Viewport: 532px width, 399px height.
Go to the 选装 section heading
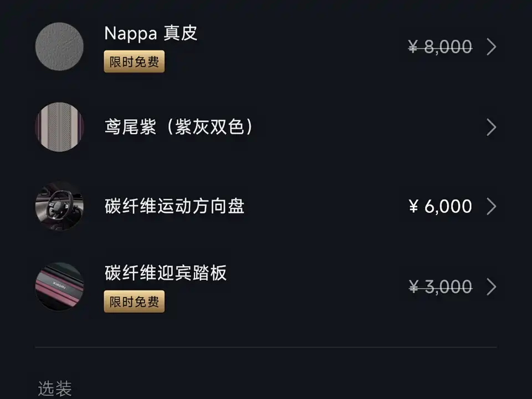coord(55,388)
